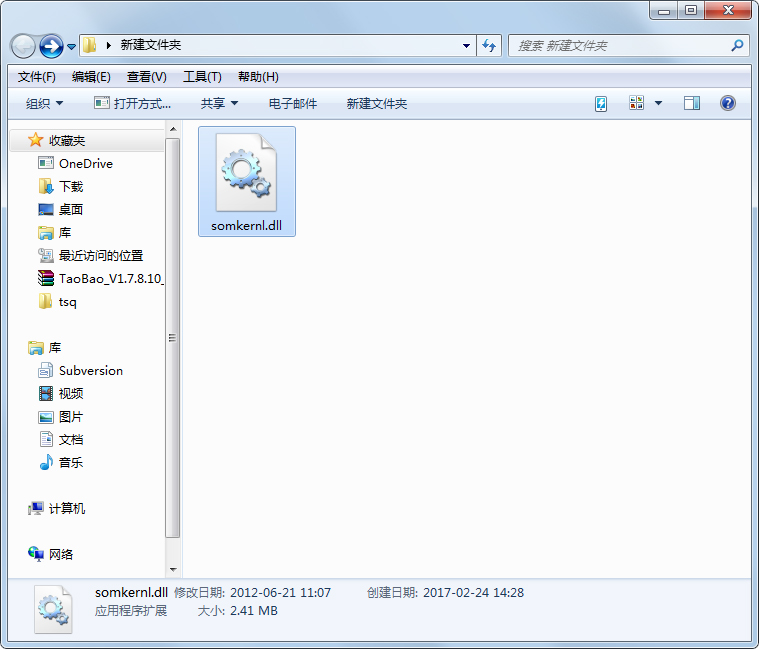
Task: Click the search magnifier icon
Action: pos(737,45)
